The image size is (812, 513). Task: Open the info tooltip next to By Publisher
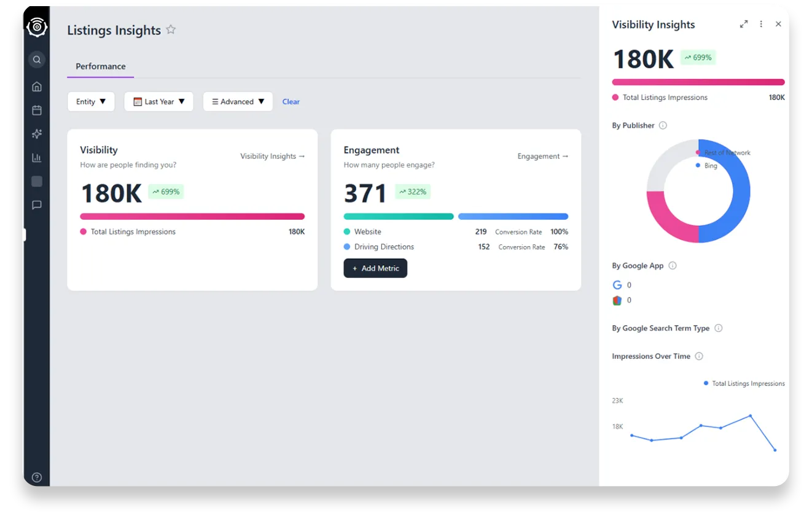662,125
